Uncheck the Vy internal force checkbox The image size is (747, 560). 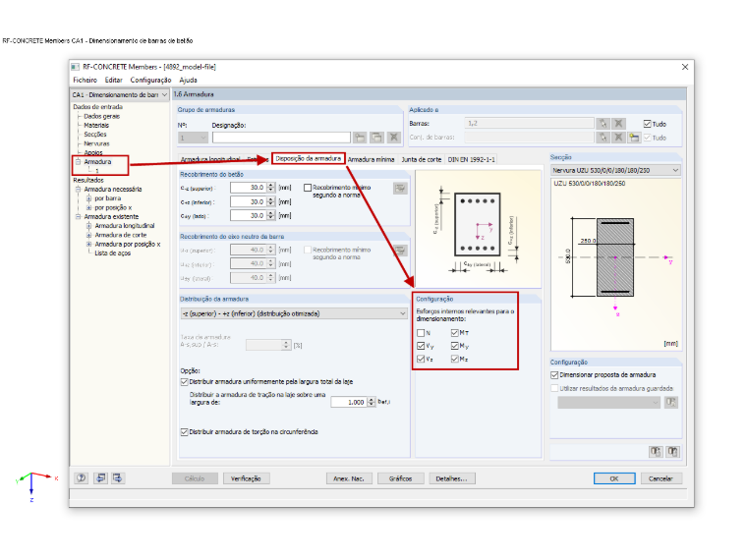[x=421, y=346]
